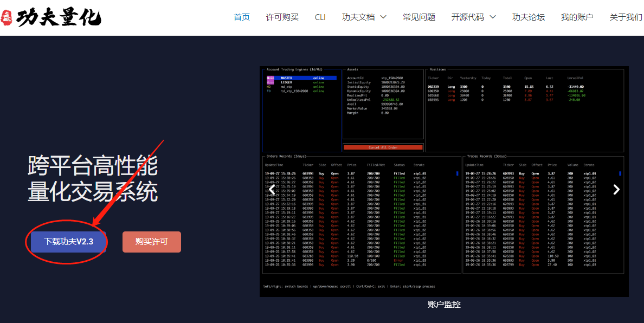The image size is (644, 323).
Task: Open the 许可购买 page
Action: pyautogui.click(x=282, y=17)
